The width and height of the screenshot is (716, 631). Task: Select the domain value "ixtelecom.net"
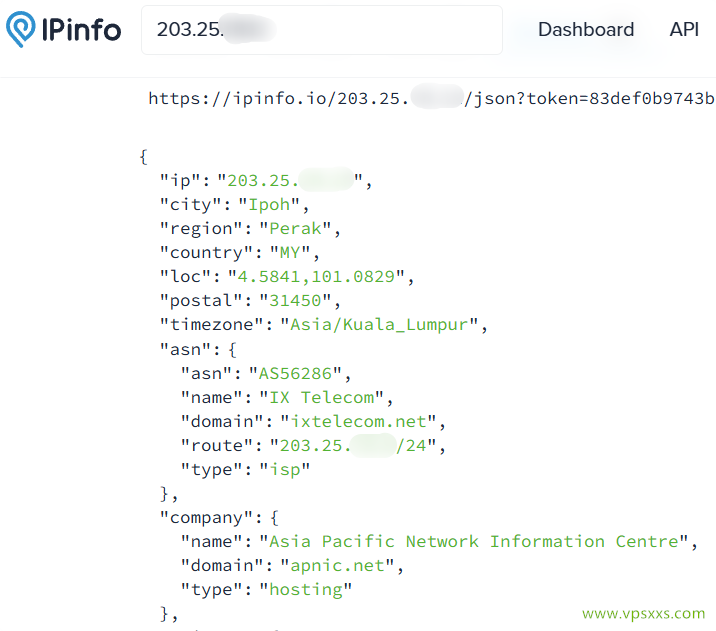pyautogui.click(x=358, y=421)
